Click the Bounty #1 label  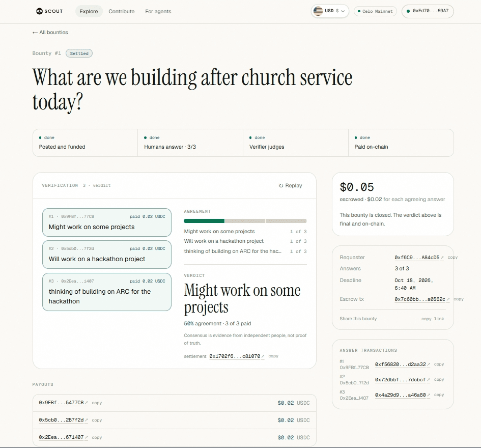(x=47, y=53)
